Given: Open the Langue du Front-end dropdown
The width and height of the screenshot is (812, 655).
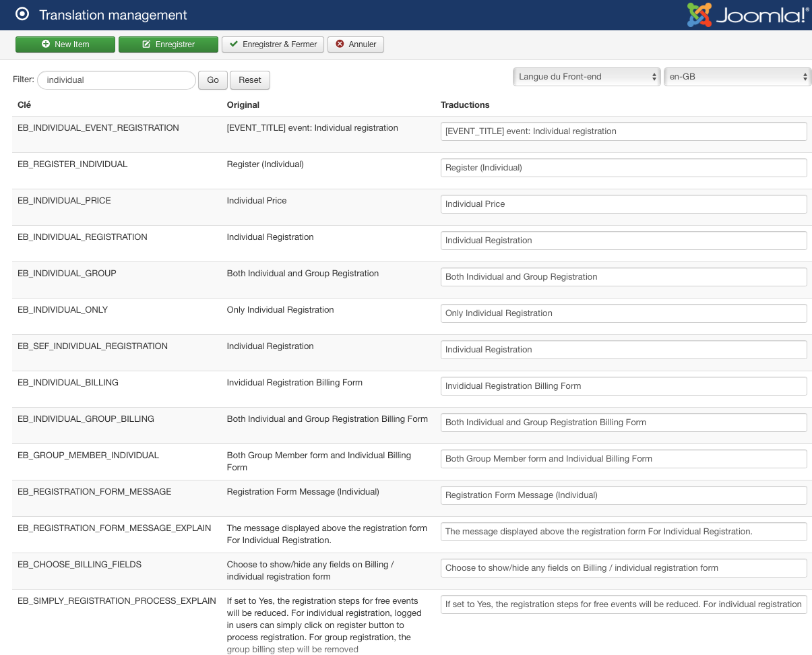Looking at the screenshot, I should point(586,77).
